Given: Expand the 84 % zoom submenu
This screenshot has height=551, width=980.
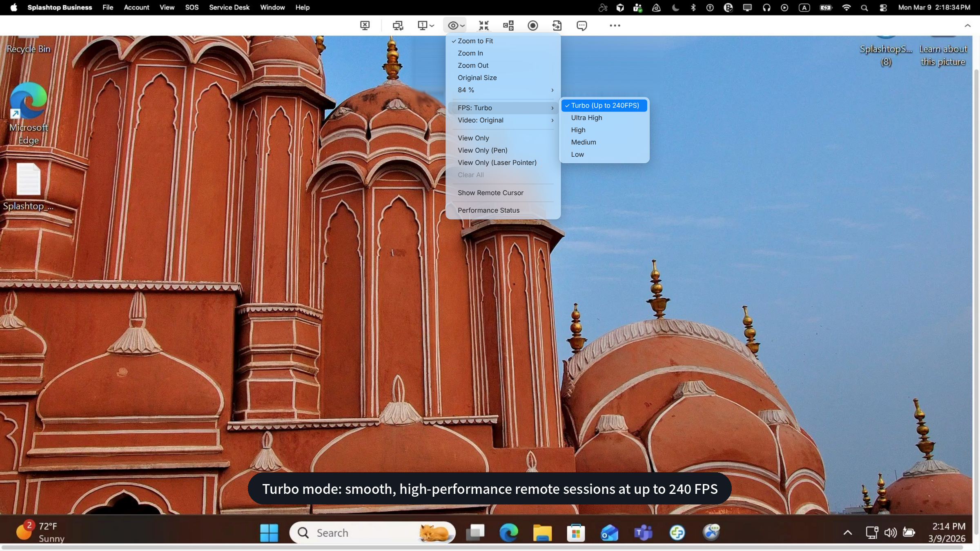Looking at the screenshot, I should click(503, 90).
